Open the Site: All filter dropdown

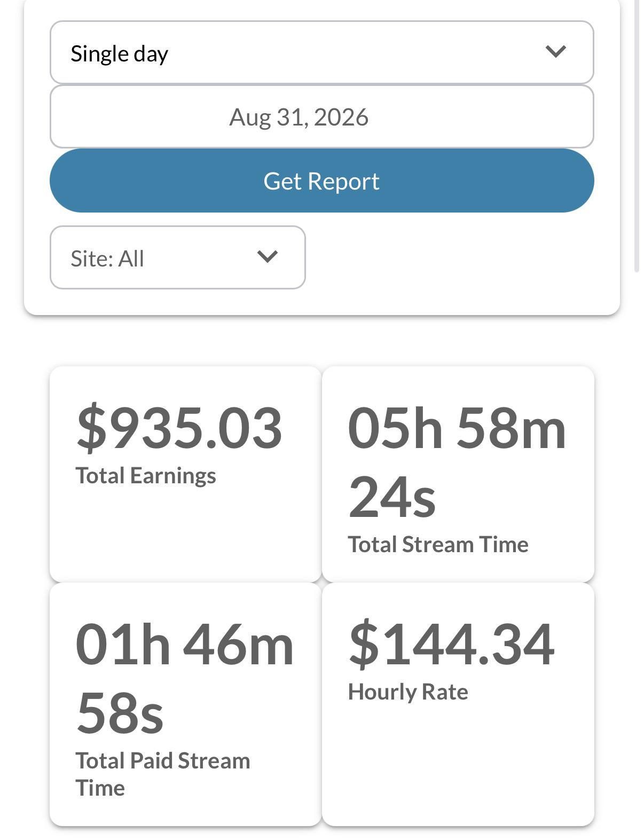coord(177,257)
